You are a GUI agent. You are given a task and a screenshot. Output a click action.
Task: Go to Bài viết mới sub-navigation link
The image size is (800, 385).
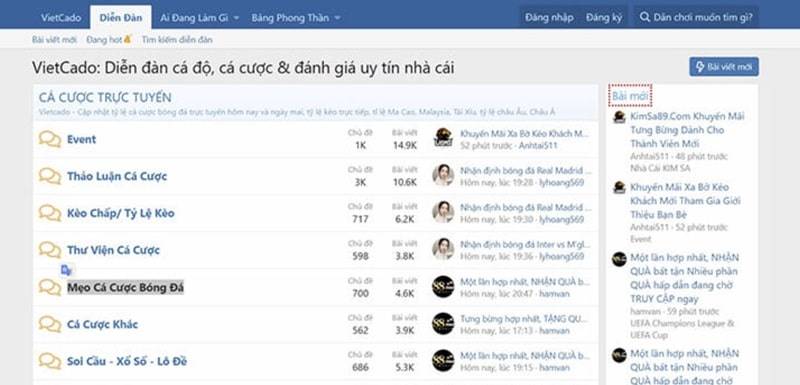(54, 39)
